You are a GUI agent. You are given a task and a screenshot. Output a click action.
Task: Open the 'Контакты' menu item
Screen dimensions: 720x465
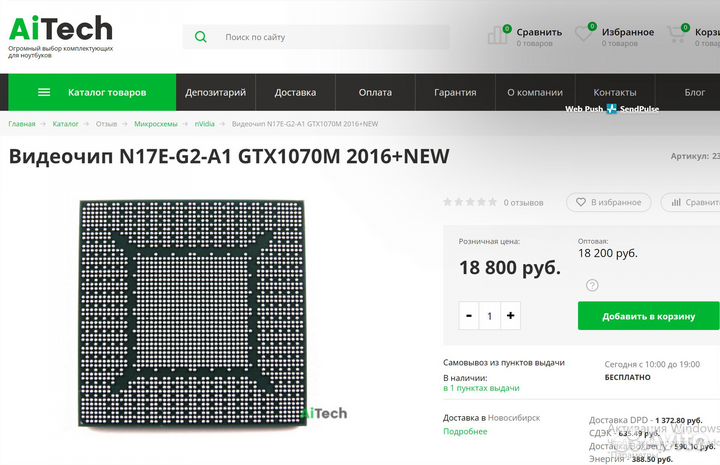pos(615,92)
